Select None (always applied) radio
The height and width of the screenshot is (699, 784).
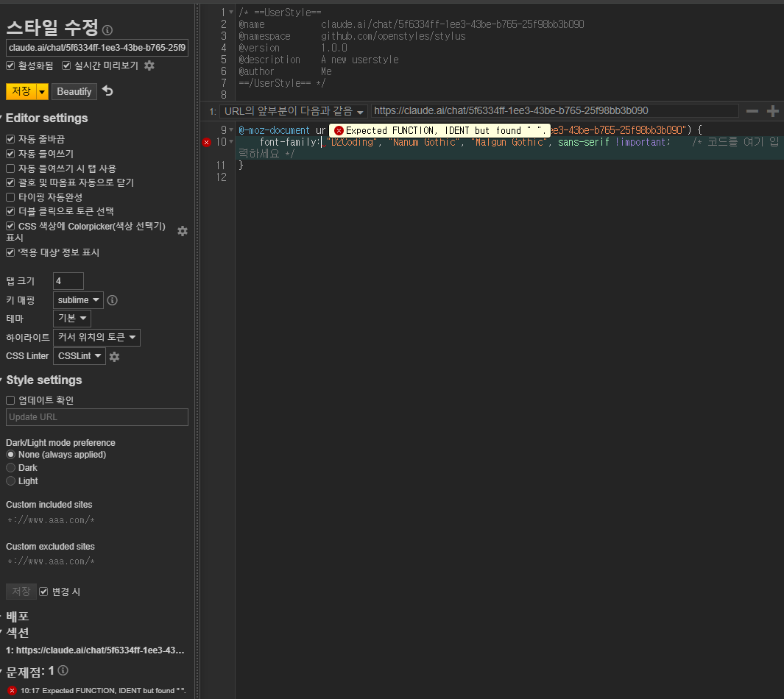click(10, 455)
